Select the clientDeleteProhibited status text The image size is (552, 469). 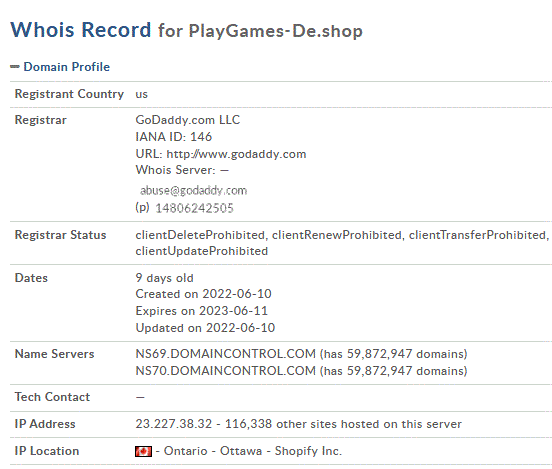click(x=200, y=235)
